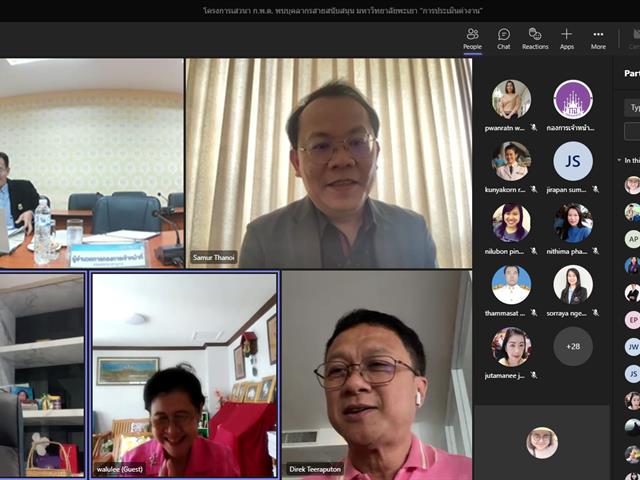This screenshot has width=640, height=480.
Task: Click muted mic icon beside sorraya nge...
Action: click(x=596, y=313)
